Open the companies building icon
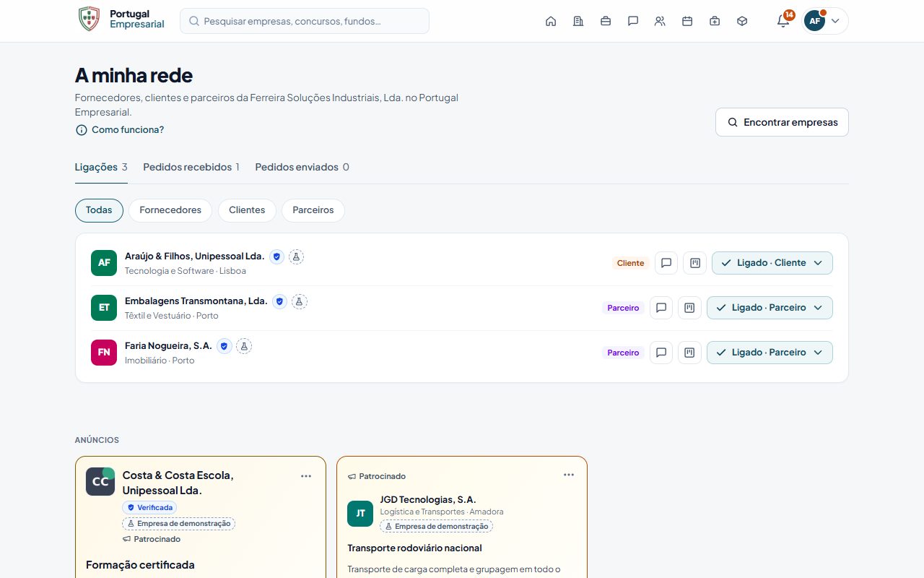The height and width of the screenshot is (578, 924). click(x=578, y=21)
